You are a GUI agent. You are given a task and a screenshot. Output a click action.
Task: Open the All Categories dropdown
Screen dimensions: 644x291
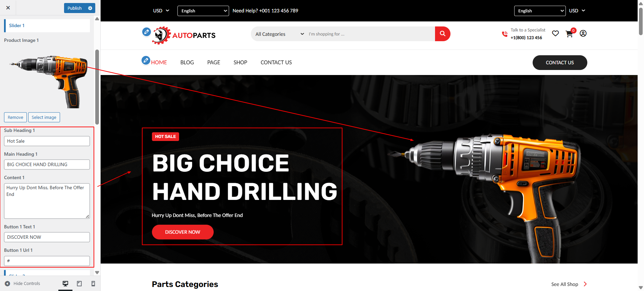pyautogui.click(x=279, y=34)
